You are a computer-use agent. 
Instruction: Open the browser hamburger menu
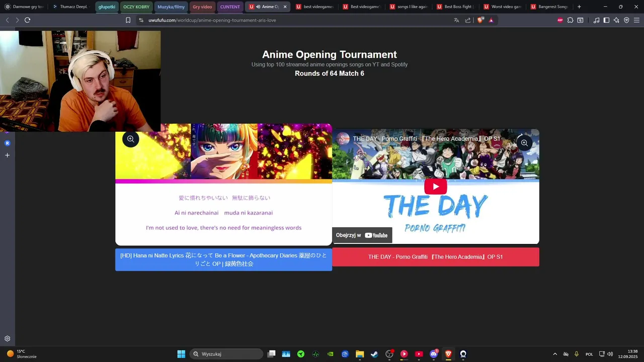click(636, 20)
